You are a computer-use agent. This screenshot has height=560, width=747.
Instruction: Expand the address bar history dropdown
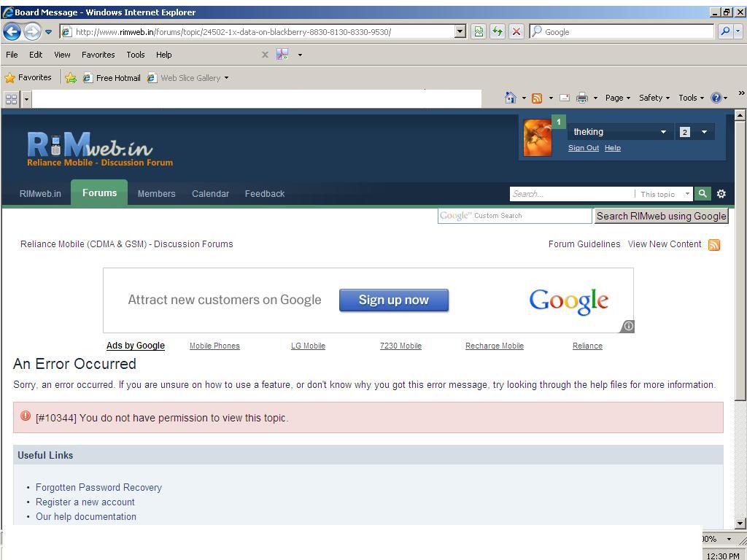[460, 32]
